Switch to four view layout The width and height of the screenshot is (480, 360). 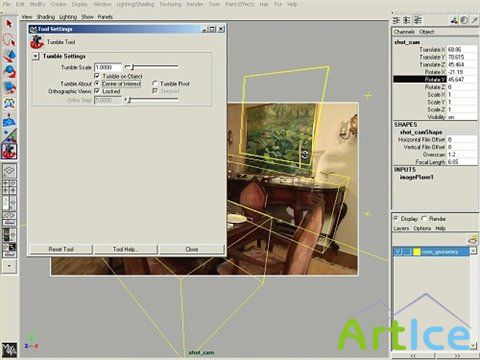tap(9, 187)
